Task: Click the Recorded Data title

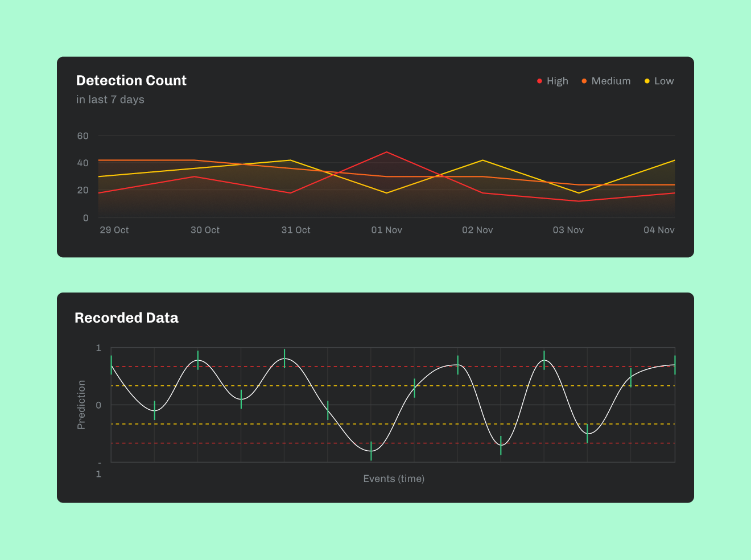Action: [126, 318]
